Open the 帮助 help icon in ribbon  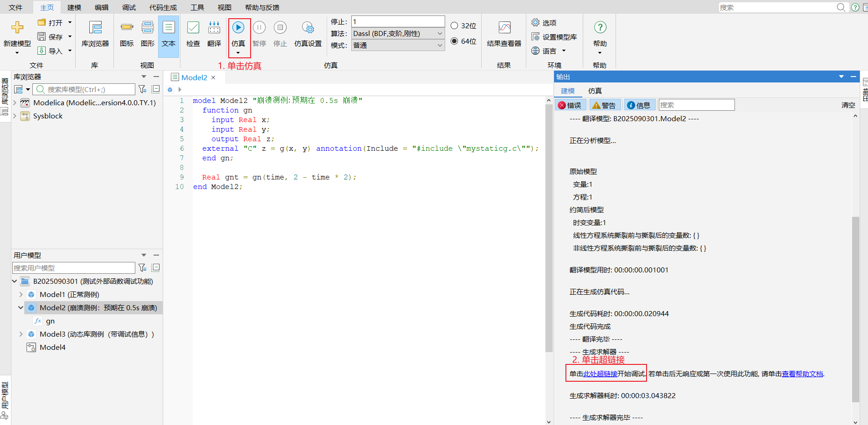(600, 28)
